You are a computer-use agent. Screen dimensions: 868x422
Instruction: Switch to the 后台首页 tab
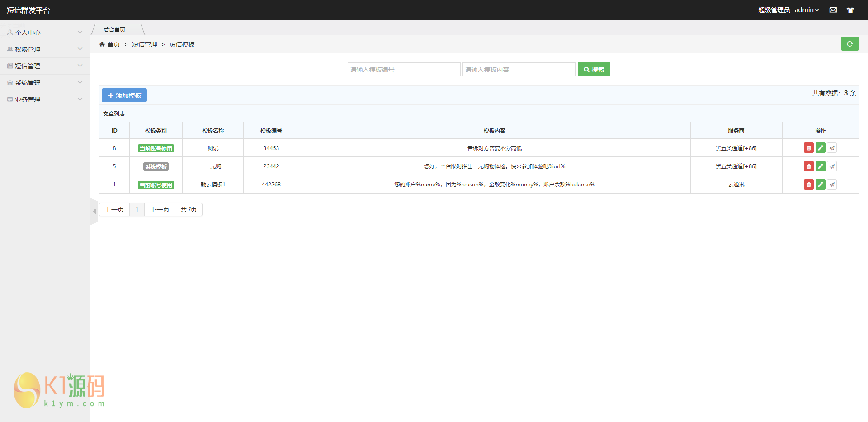(114, 30)
